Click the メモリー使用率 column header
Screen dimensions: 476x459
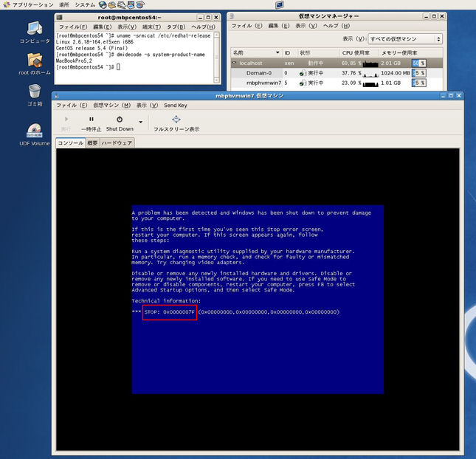tap(411, 53)
